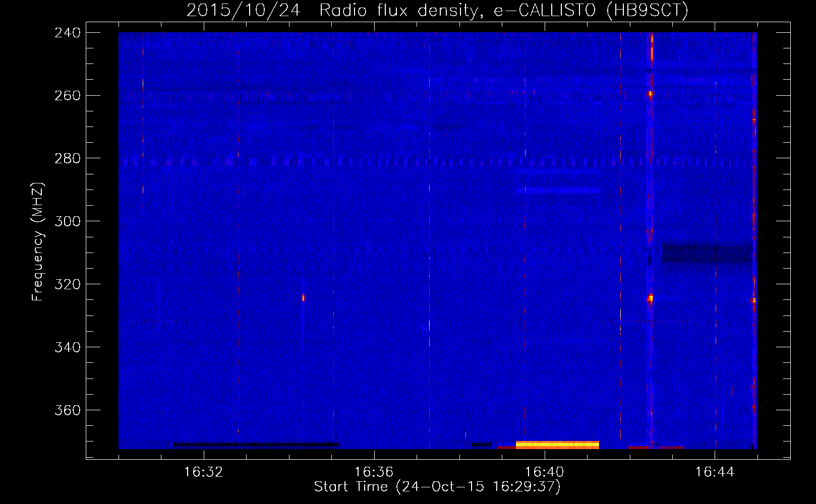Image resolution: width=816 pixels, height=504 pixels.
Task: Click the plot title "Radio flux density, e-CALLISTO (HB9SCT)"
Action: coord(504,10)
